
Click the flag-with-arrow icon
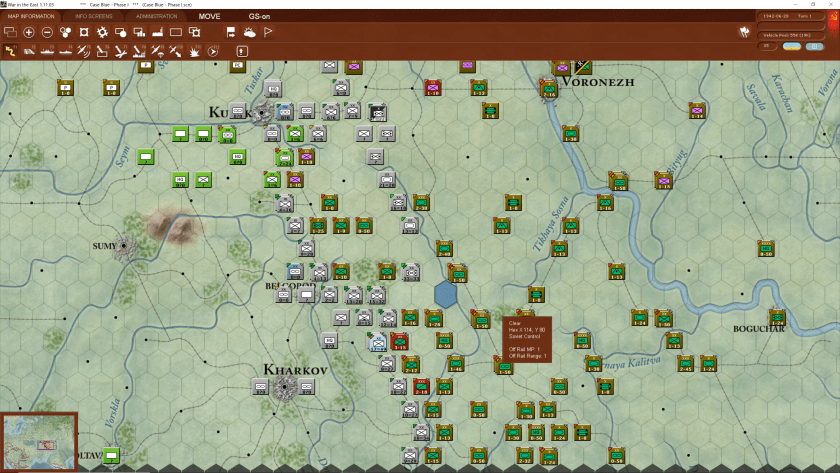coord(231,33)
